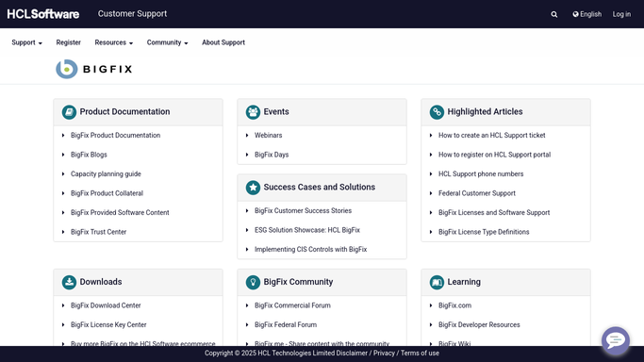Open the BigFix Trust Center link

(99, 232)
